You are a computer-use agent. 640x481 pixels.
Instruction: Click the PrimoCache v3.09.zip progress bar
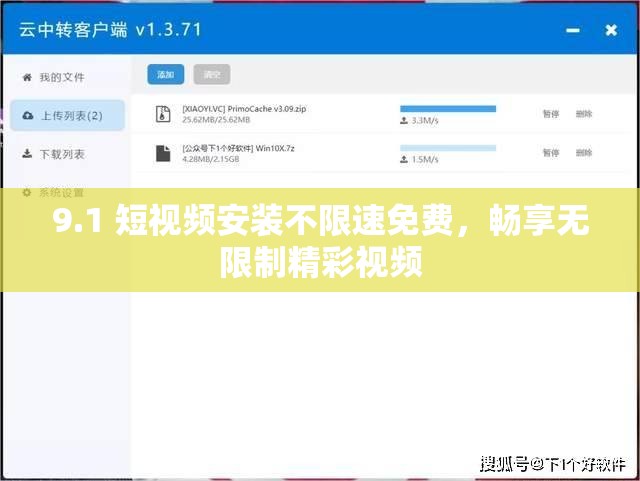point(448,109)
